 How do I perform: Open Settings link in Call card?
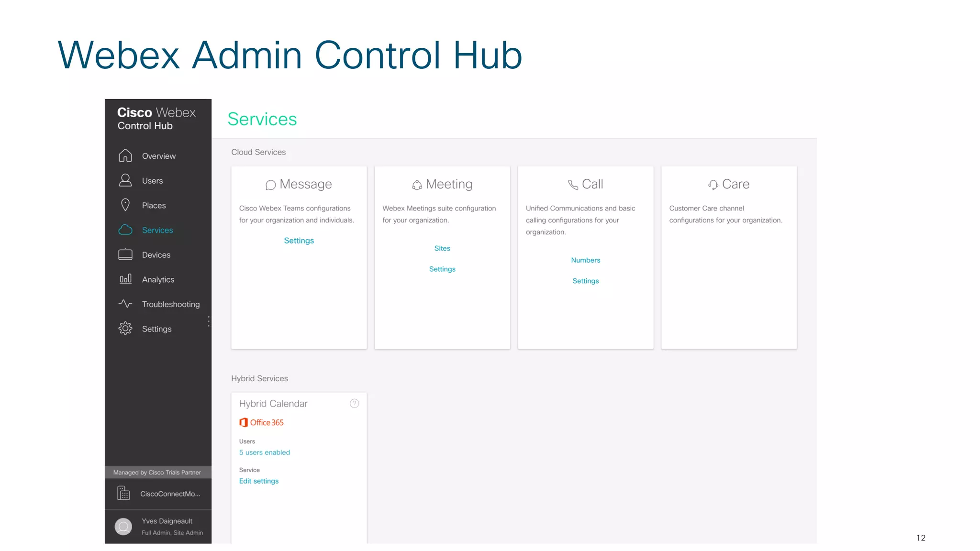[x=586, y=281]
